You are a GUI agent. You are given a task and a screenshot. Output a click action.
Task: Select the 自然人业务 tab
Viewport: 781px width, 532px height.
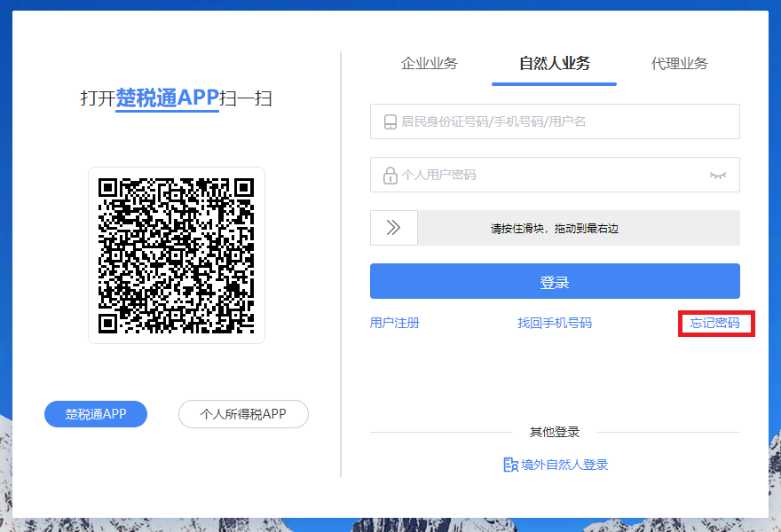(555, 64)
